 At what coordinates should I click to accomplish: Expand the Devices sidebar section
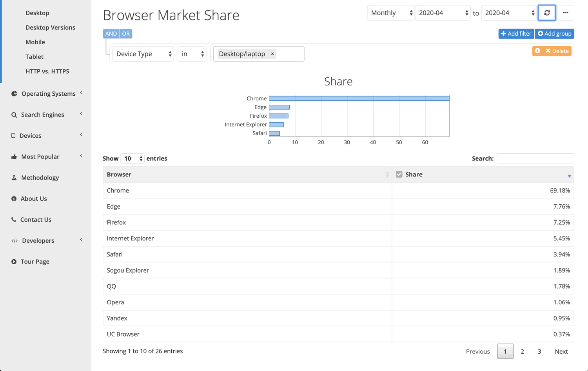[x=14, y=135]
